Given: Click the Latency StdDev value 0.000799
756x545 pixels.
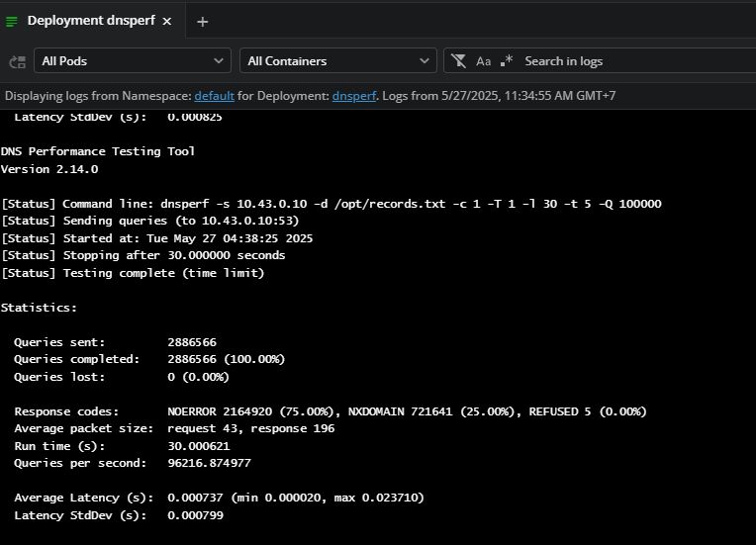Looking at the screenshot, I should 195,515.
